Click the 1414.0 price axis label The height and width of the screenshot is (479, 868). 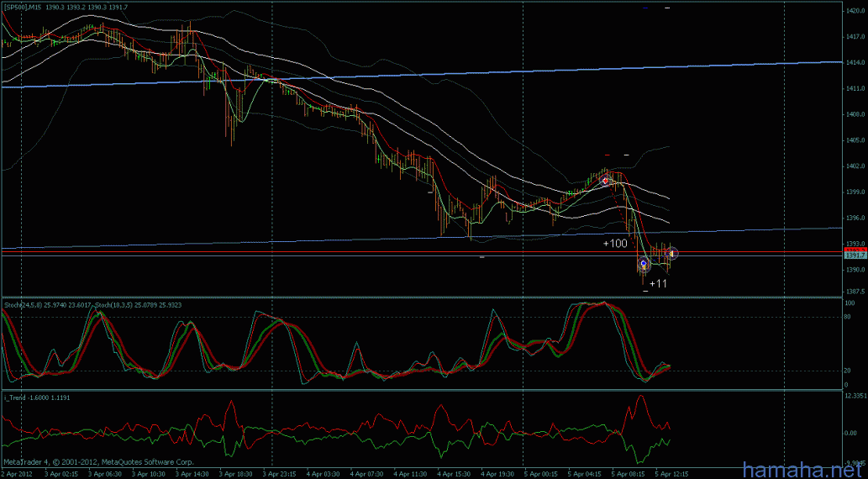pos(855,63)
